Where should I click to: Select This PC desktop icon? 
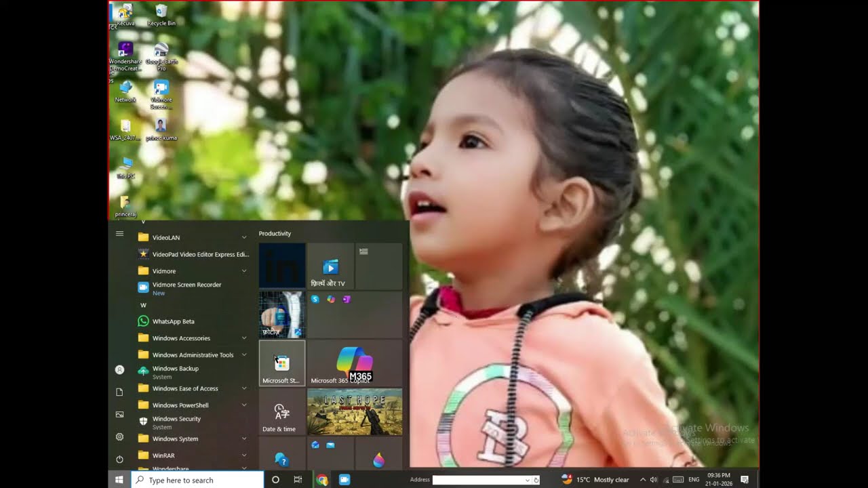pyautogui.click(x=125, y=168)
